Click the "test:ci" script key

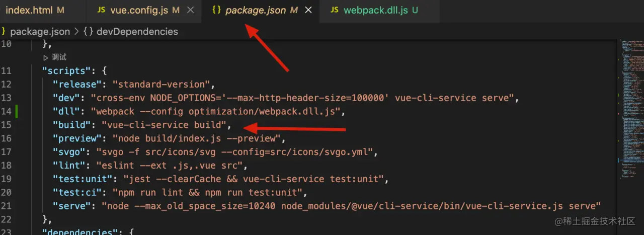click(x=76, y=192)
